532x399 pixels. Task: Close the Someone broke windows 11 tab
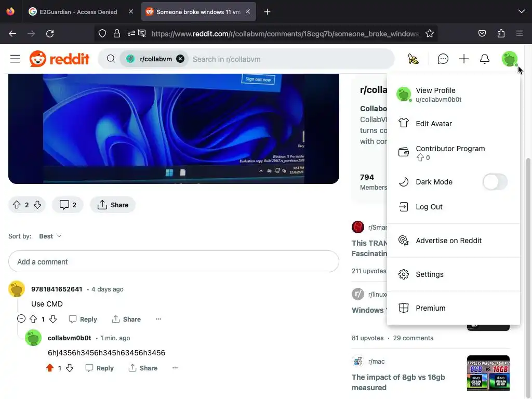248,12
